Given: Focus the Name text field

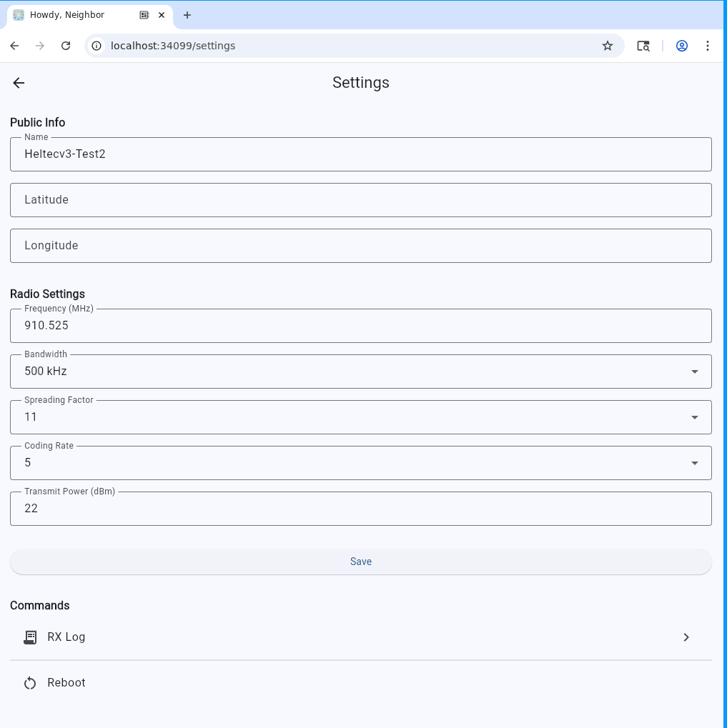Looking at the screenshot, I should (x=360, y=154).
